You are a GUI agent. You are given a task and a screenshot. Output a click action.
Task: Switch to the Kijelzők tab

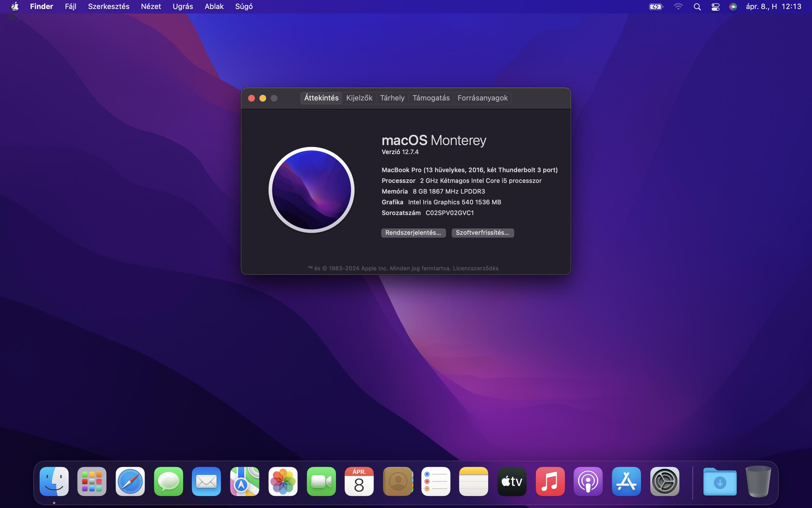pos(359,98)
